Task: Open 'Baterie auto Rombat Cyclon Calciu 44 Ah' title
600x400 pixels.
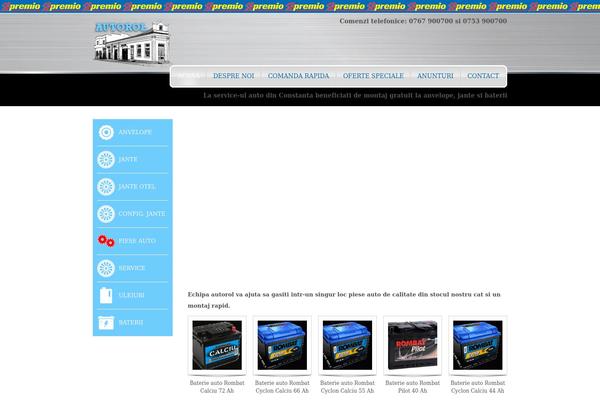Action: tap(478, 387)
